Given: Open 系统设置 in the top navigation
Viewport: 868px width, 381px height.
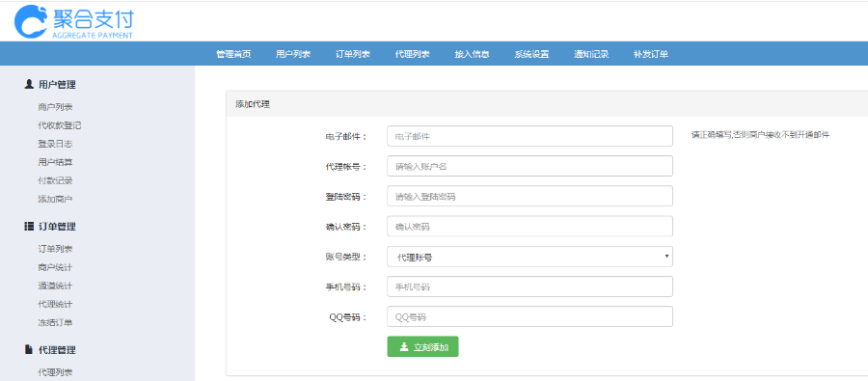Looking at the screenshot, I should (x=532, y=54).
